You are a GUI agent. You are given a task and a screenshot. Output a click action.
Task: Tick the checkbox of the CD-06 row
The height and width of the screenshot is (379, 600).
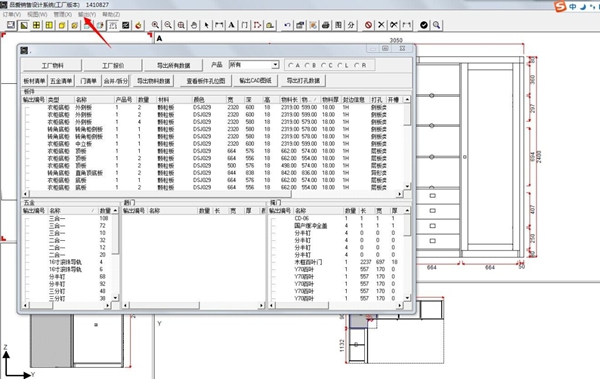273,219
